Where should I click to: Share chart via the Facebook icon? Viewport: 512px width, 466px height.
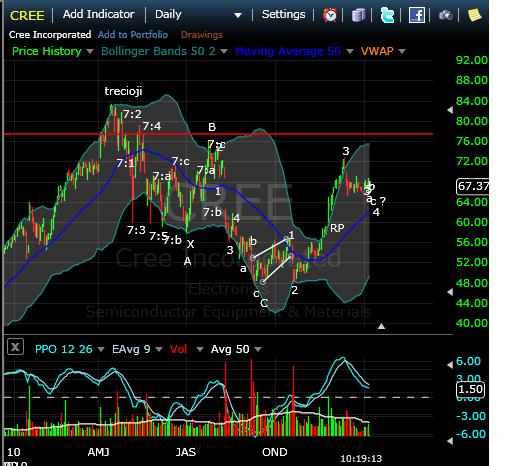point(417,15)
